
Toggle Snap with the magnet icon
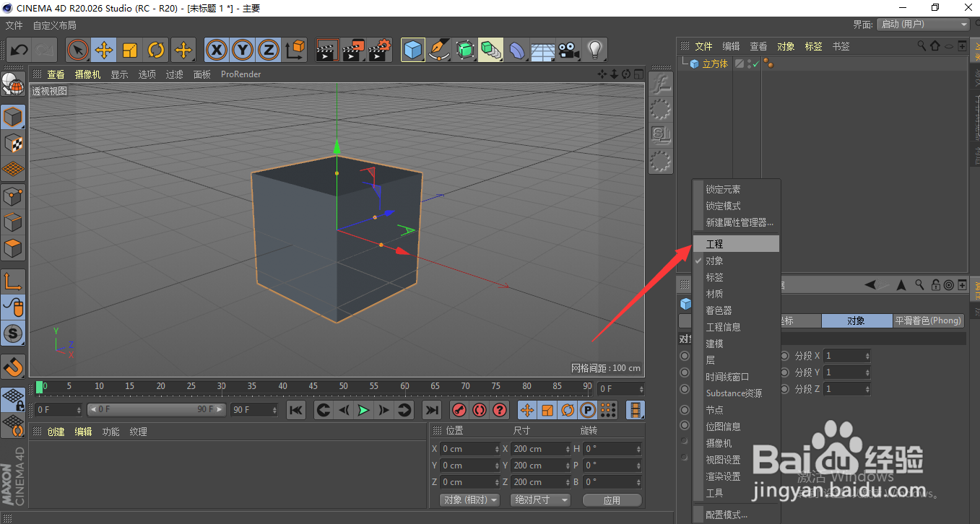pyautogui.click(x=14, y=367)
